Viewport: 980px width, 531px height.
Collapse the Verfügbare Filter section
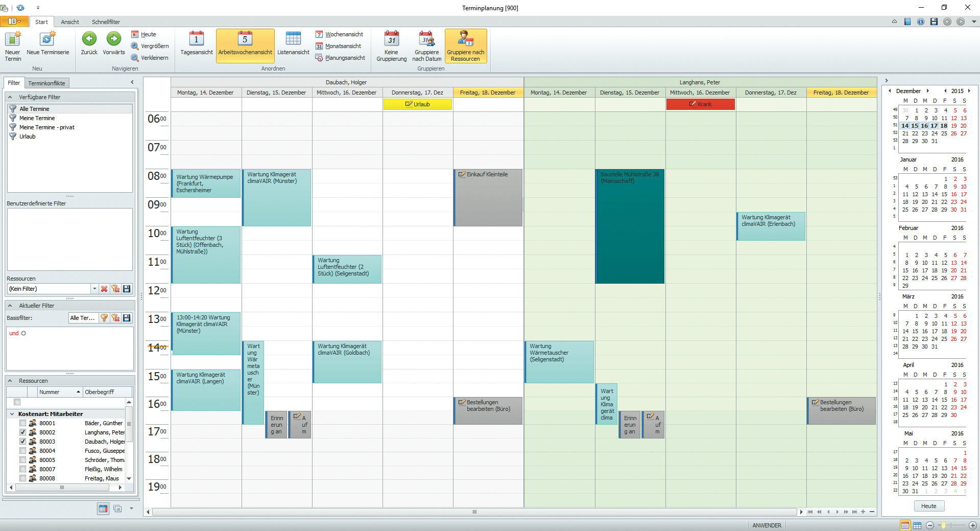(10, 97)
